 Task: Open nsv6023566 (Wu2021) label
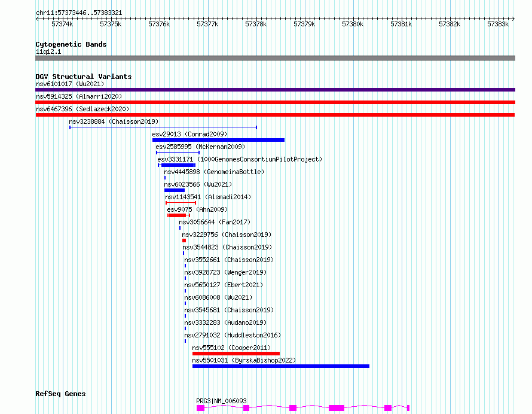[x=198, y=184]
